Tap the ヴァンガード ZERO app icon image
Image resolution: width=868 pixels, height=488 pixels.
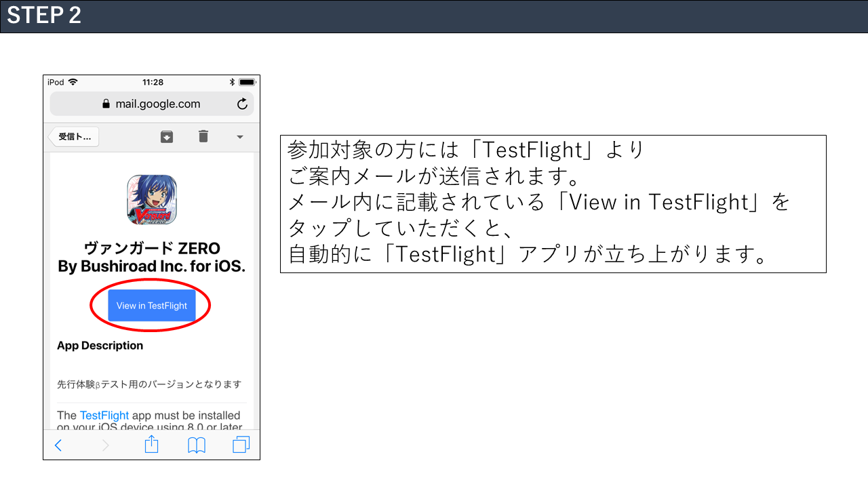pyautogui.click(x=152, y=200)
